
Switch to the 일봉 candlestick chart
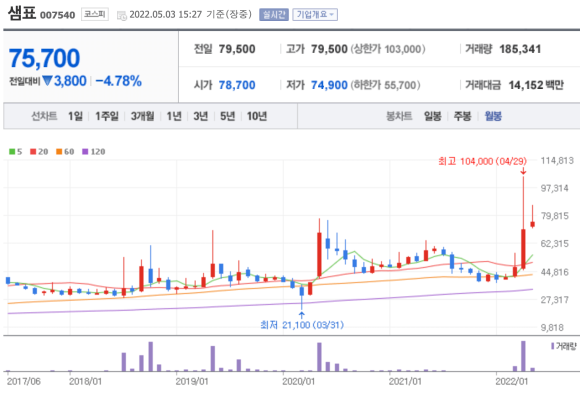coord(432,116)
